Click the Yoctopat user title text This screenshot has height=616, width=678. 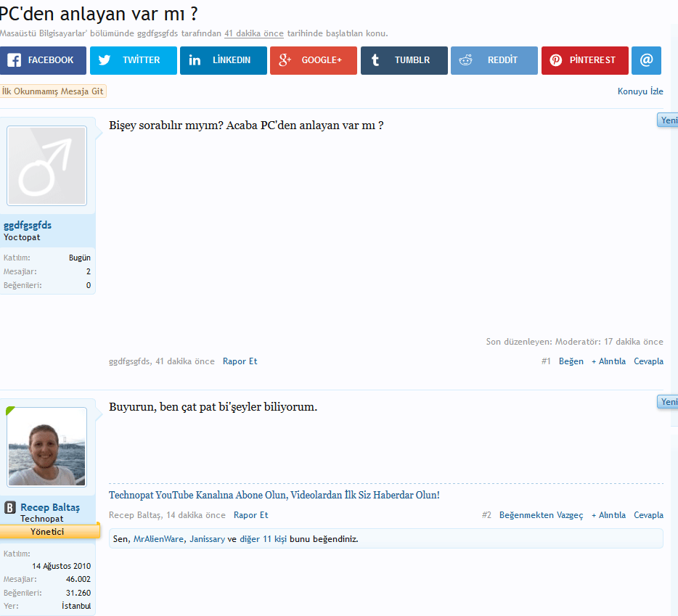coord(22,237)
